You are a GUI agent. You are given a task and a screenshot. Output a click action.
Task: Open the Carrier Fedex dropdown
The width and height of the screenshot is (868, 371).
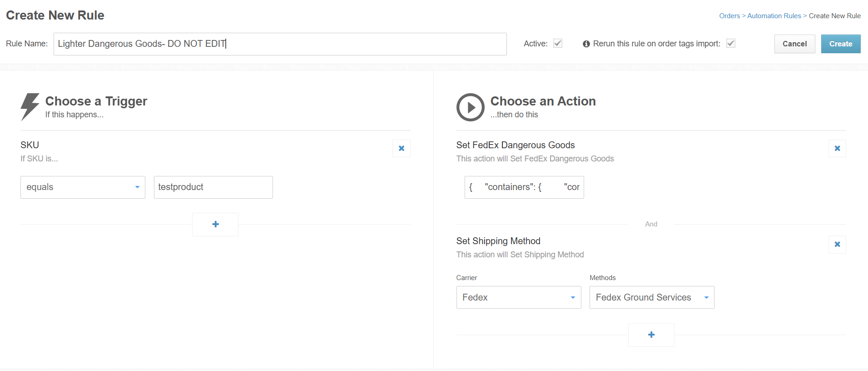(x=519, y=297)
